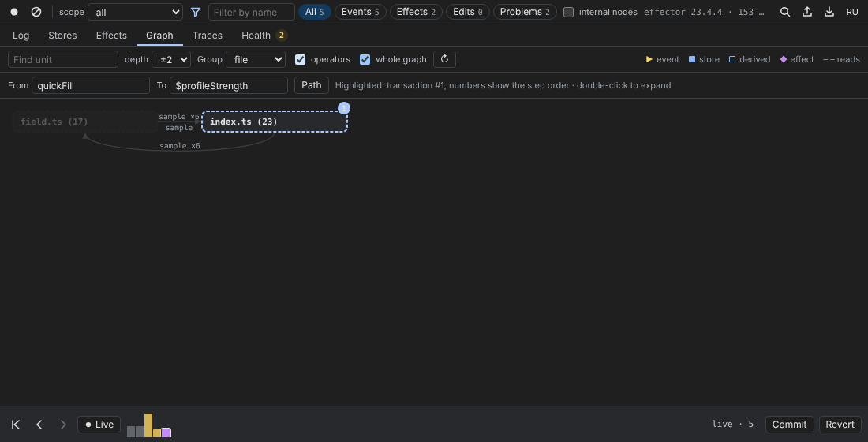This screenshot has width=868, height=442.
Task: Select the index.ts (23) graph node
Action: 275,122
